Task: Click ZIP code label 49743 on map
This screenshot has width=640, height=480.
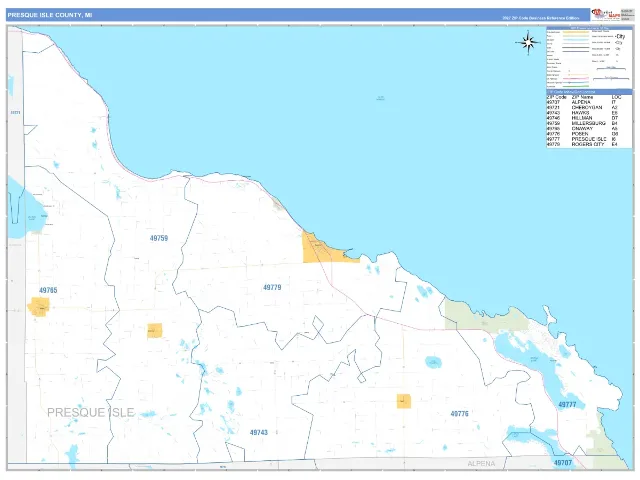Action: click(x=259, y=433)
